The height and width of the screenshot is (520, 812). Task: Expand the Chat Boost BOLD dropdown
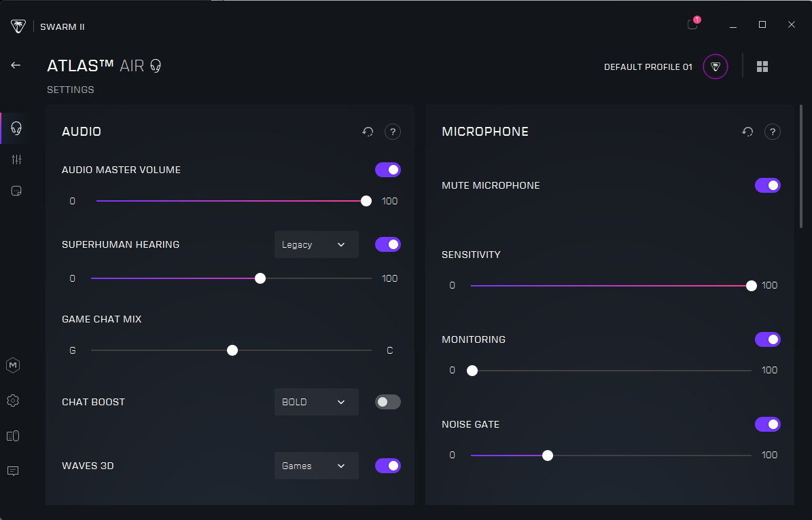click(317, 402)
